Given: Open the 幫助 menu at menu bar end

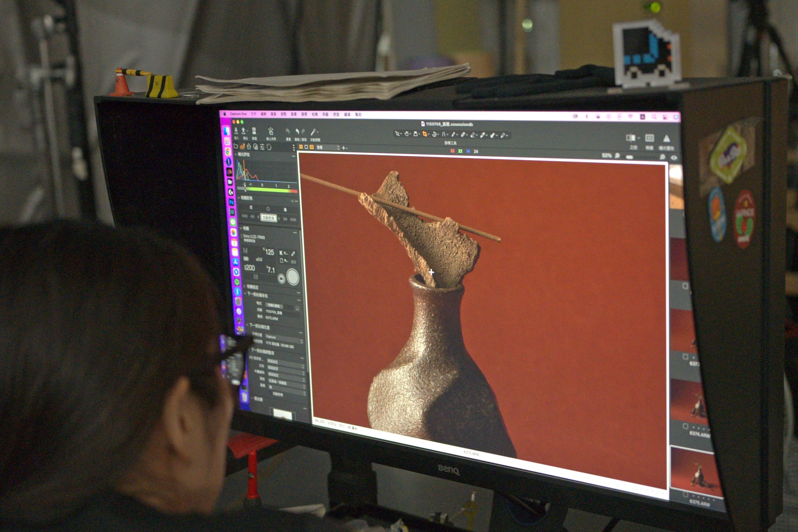Looking at the screenshot, I should pos(358,115).
